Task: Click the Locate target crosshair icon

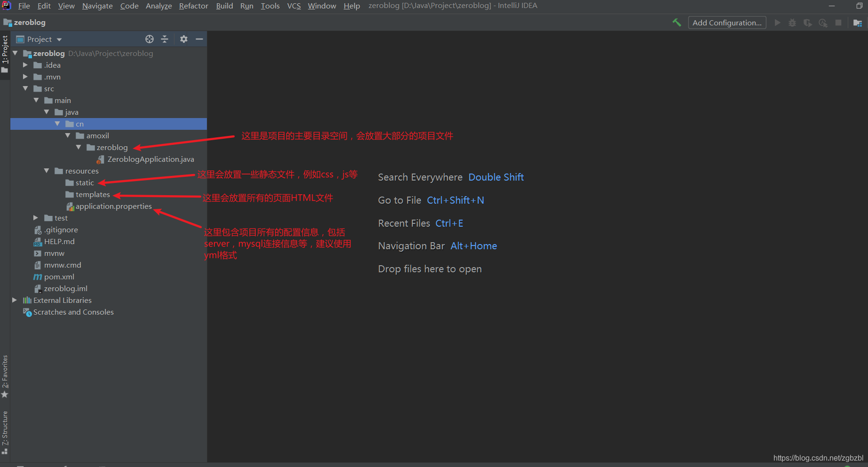Action: (x=150, y=39)
